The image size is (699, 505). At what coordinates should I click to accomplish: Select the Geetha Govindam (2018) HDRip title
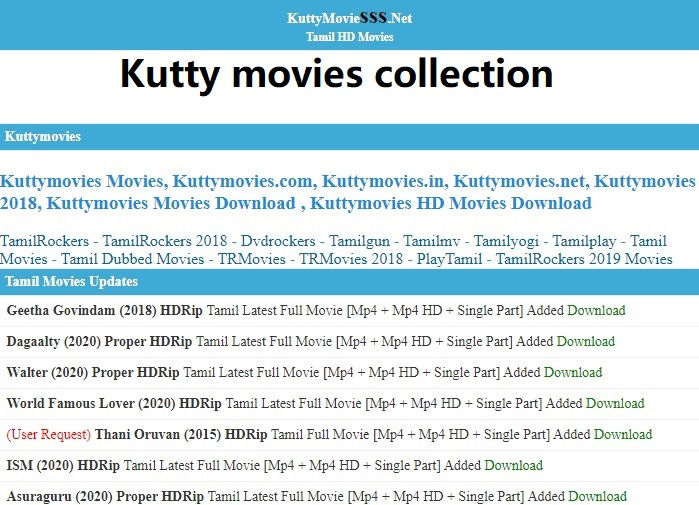(105, 310)
